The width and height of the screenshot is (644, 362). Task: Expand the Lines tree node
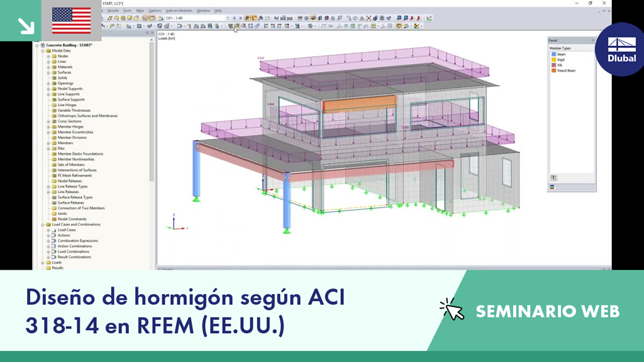coord(48,62)
